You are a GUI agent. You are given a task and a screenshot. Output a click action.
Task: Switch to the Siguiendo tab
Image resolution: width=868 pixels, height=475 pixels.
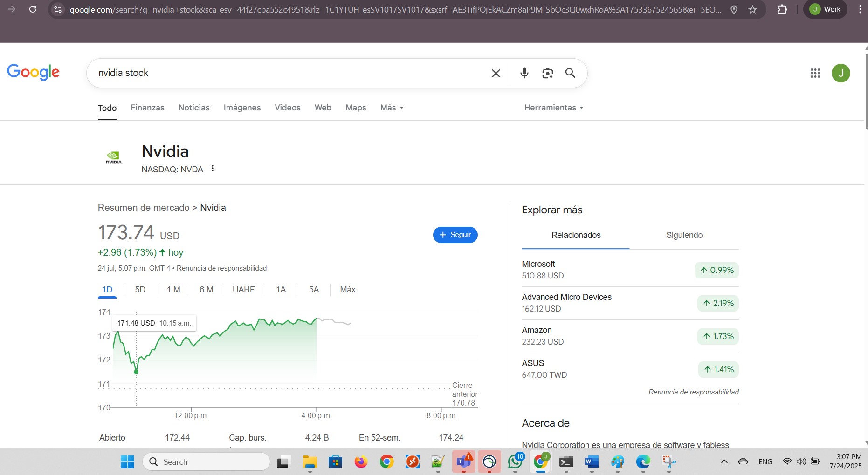tap(684, 235)
